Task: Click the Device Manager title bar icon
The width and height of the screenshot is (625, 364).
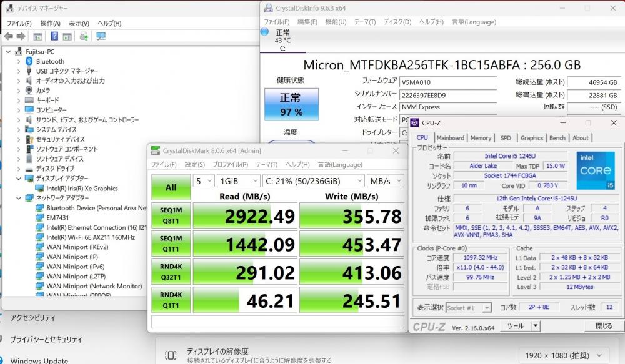Action: tap(9, 8)
